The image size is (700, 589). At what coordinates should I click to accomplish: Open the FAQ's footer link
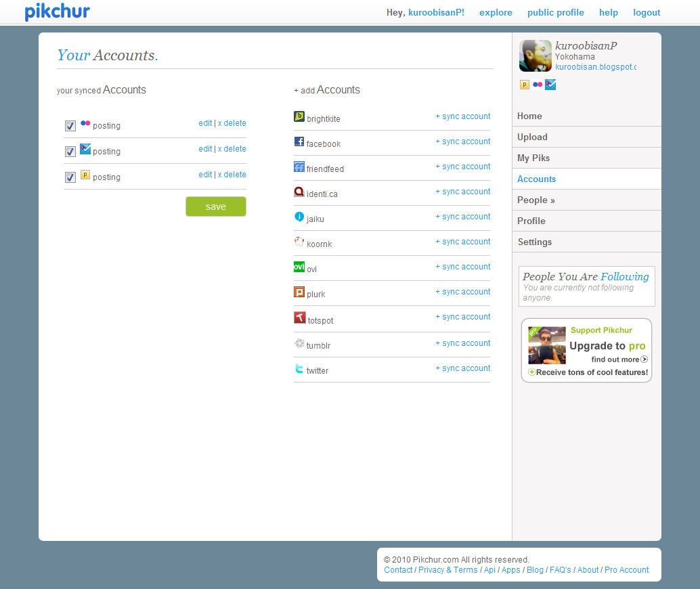click(x=561, y=570)
